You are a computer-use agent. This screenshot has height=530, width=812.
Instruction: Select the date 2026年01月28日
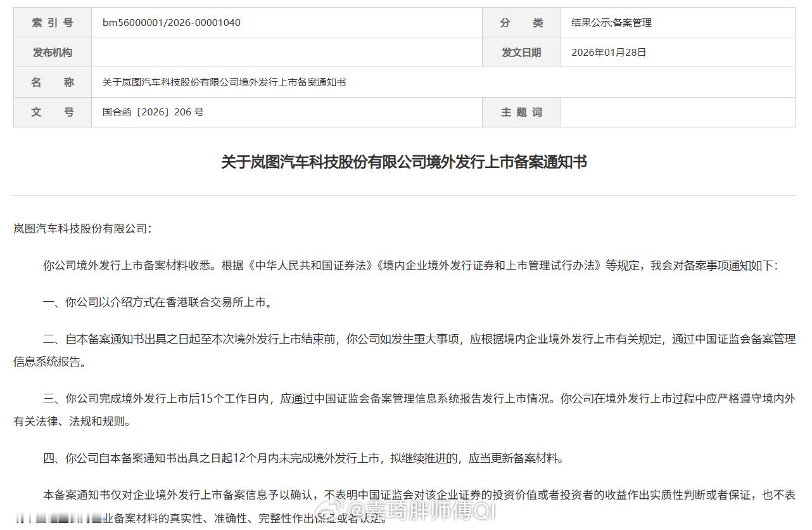[609, 53]
